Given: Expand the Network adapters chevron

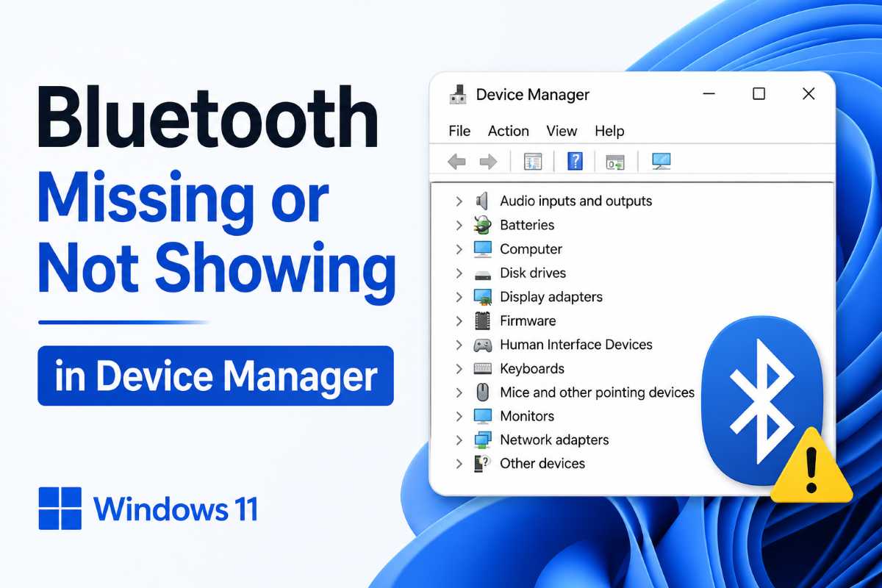Looking at the screenshot, I should (459, 440).
